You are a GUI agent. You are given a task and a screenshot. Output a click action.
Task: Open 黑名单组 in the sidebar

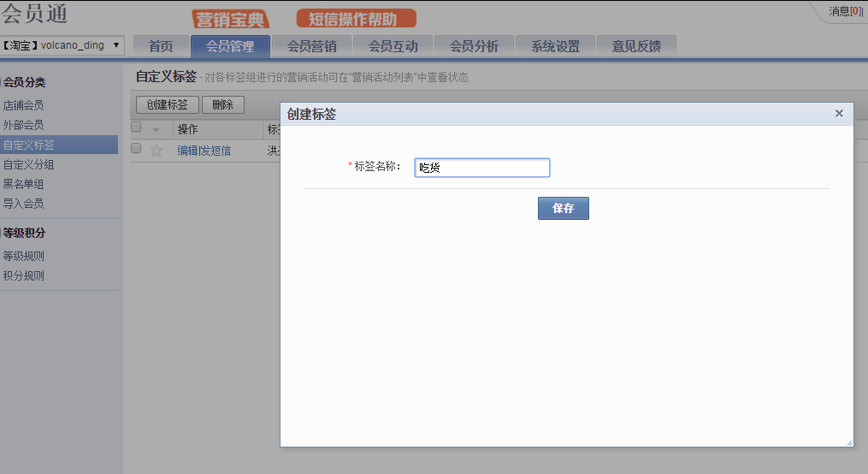coord(23,184)
